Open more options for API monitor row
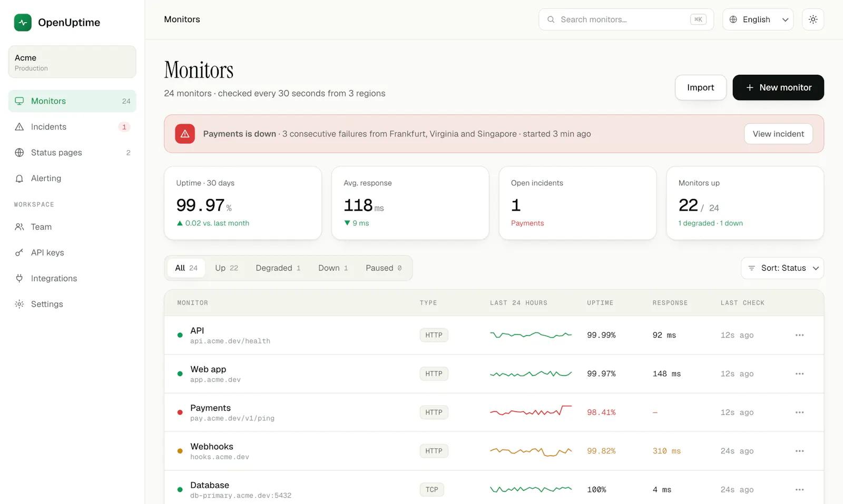This screenshot has width=843, height=504. 799,335
